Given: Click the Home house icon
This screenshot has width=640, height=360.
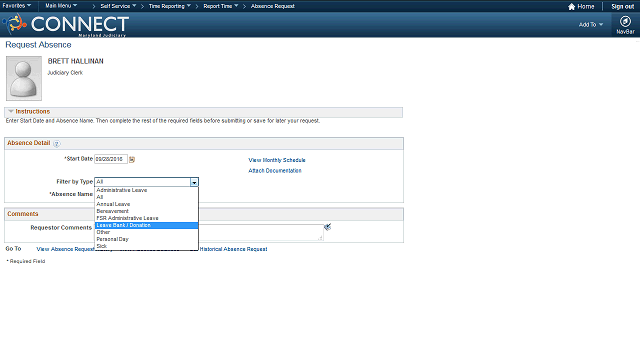Looking at the screenshot, I should (x=571, y=7).
